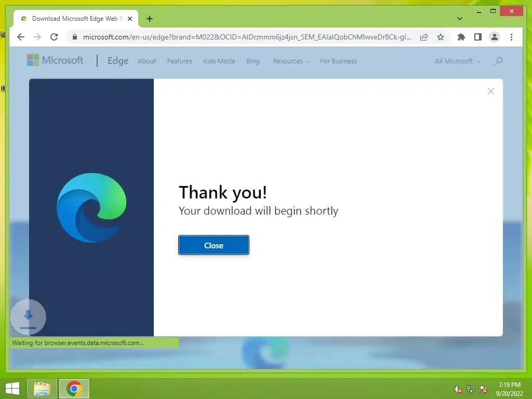Open the Action Center flag icon
This screenshot has height=399, width=532.
click(483, 389)
